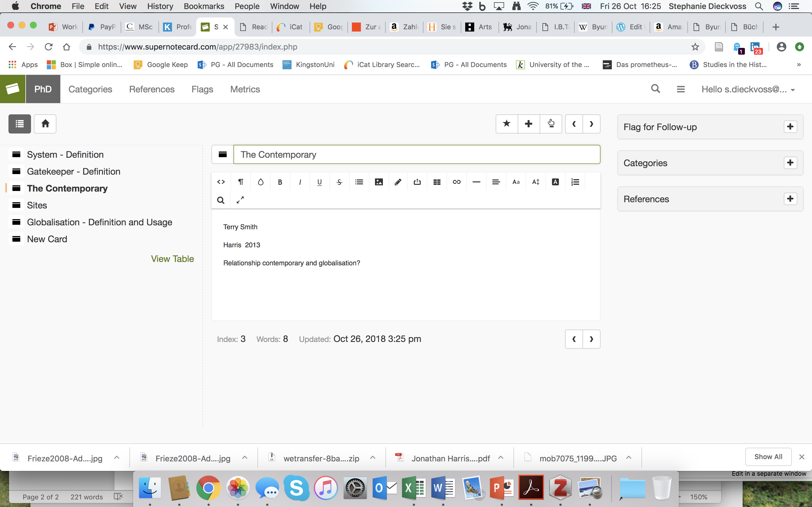Viewport: 812px width, 507px height.
Task: Expand the Categories panel on the right
Action: [791, 163]
